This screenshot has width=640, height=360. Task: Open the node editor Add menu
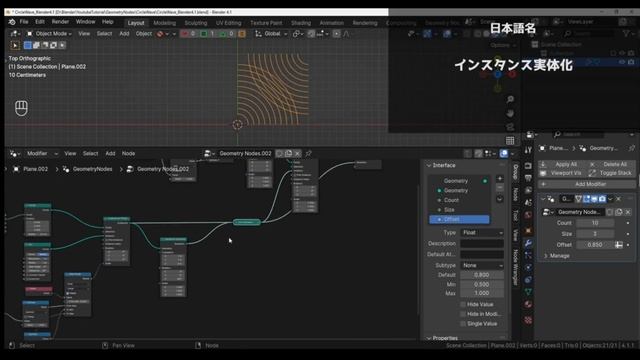110,153
